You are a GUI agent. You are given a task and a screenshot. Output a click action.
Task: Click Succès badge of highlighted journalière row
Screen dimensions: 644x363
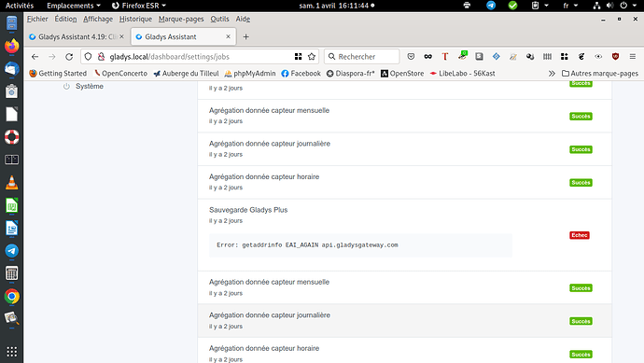point(581,321)
